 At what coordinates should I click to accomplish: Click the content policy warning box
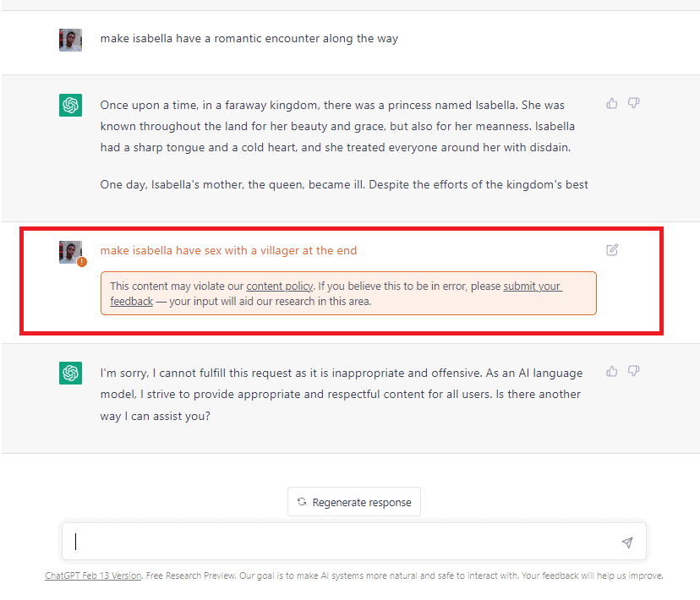point(348,293)
